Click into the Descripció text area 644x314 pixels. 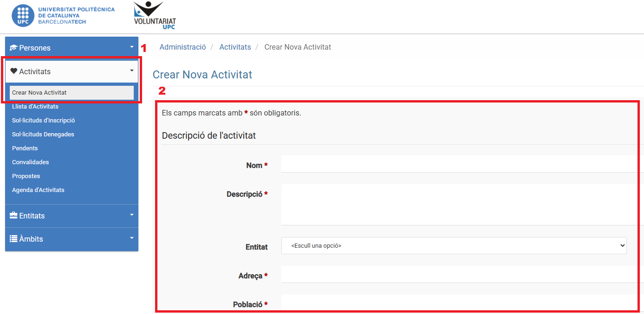460,204
